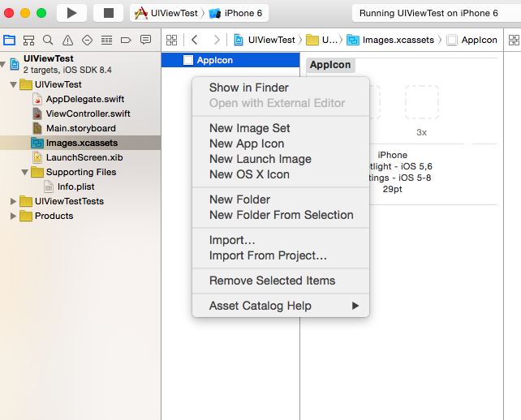The width and height of the screenshot is (521, 420).
Task: Choose Import… menu item
Action: (281, 240)
